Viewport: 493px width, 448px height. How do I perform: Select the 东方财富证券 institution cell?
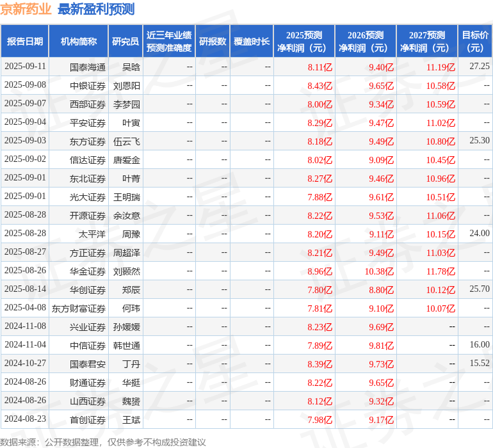(79, 308)
